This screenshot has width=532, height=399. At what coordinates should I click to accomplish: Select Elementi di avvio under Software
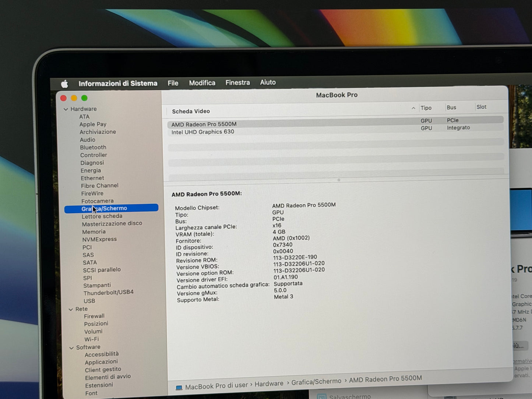(108, 377)
